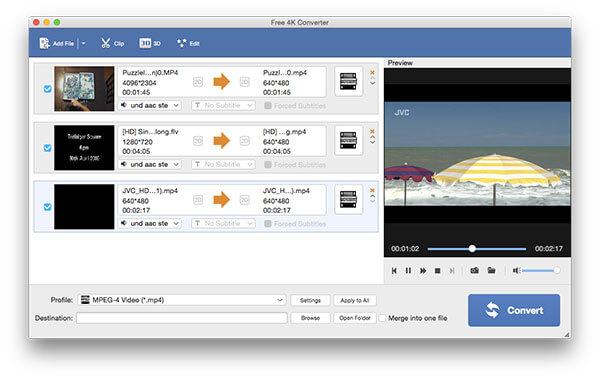600x380 pixels.
Task: Click orange convert arrow on JVC_HD row
Action: tap(222, 199)
